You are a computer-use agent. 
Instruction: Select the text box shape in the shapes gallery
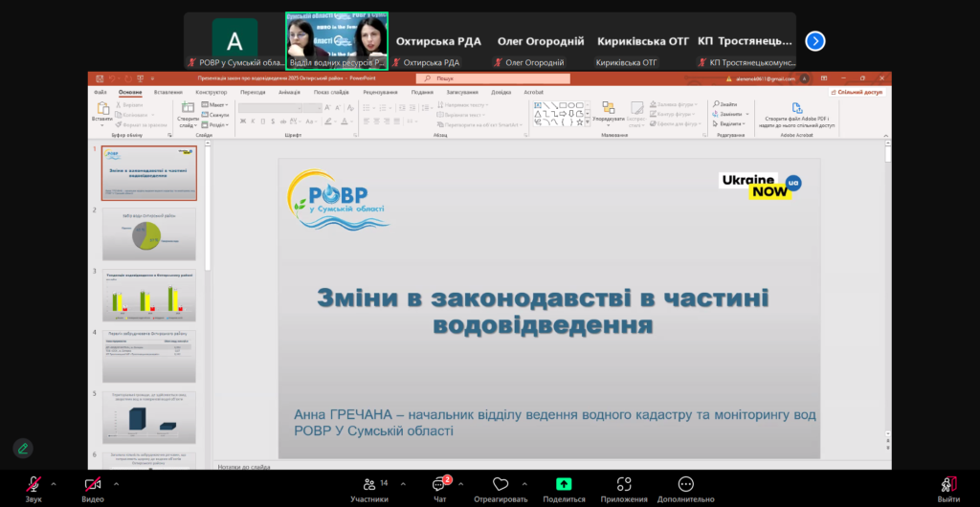click(x=538, y=105)
